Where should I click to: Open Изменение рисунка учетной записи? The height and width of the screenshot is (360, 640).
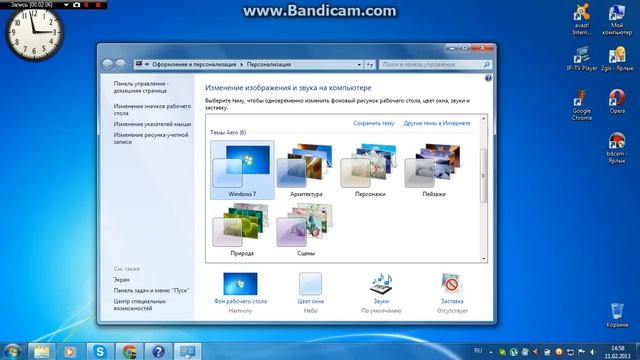(x=151, y=138)
